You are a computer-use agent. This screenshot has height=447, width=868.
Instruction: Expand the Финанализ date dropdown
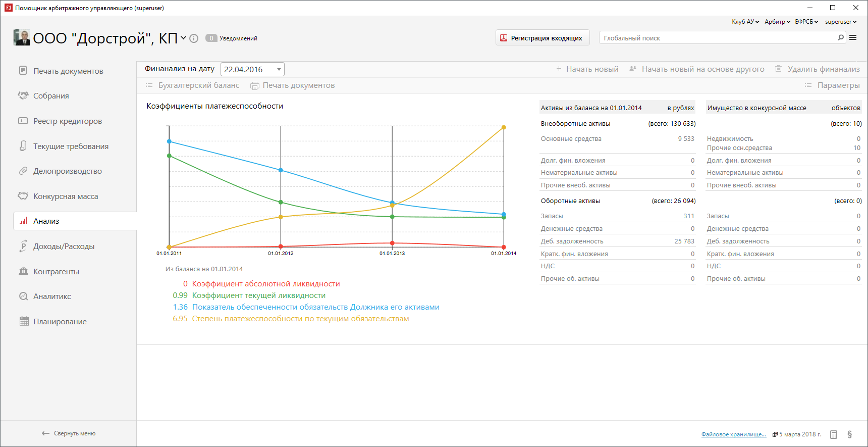[279, 69]
